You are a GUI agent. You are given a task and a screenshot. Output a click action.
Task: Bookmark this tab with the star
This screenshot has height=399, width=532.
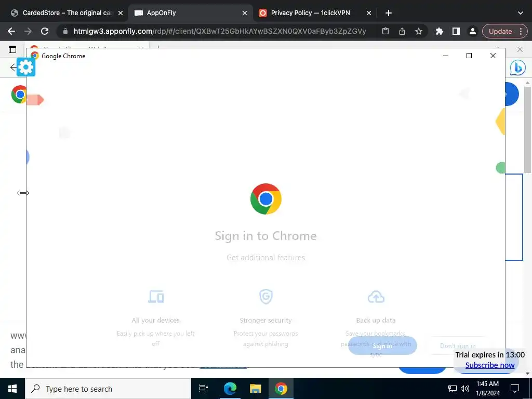(x=419, y=31)
